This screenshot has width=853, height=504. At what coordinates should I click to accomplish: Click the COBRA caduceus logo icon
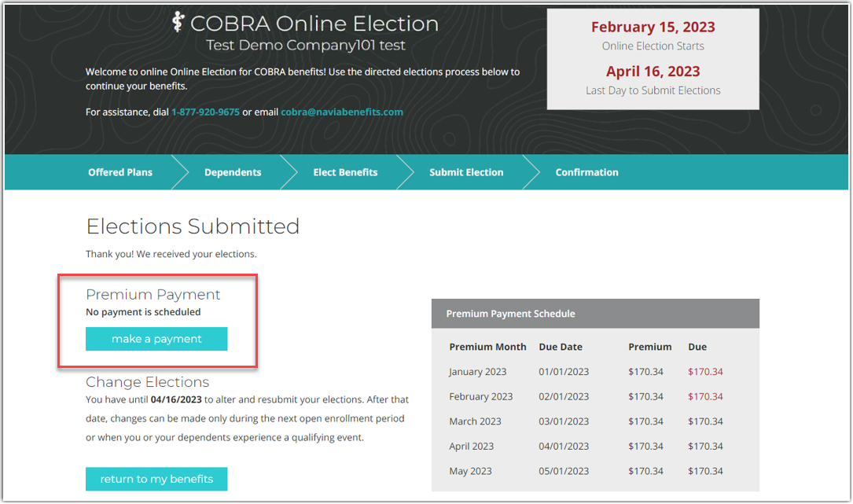pyautogui.click(x=178, y=23)
